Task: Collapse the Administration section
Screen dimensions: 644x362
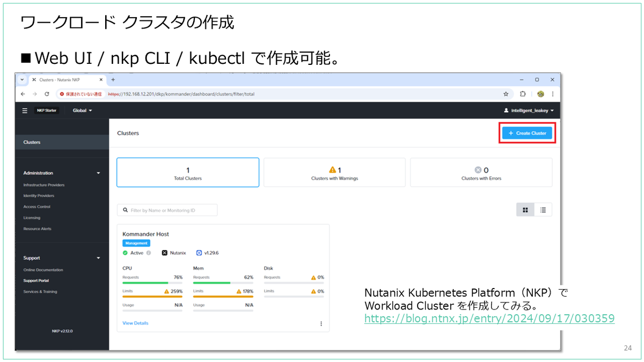Action: (x=98, y=173)
